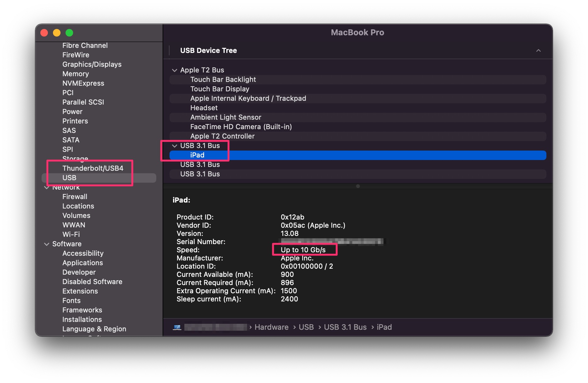The height and width of the screenshot is (383, 588).
Task: Open Fibre Channel in sidebar
Action: [x=85, y=46]
